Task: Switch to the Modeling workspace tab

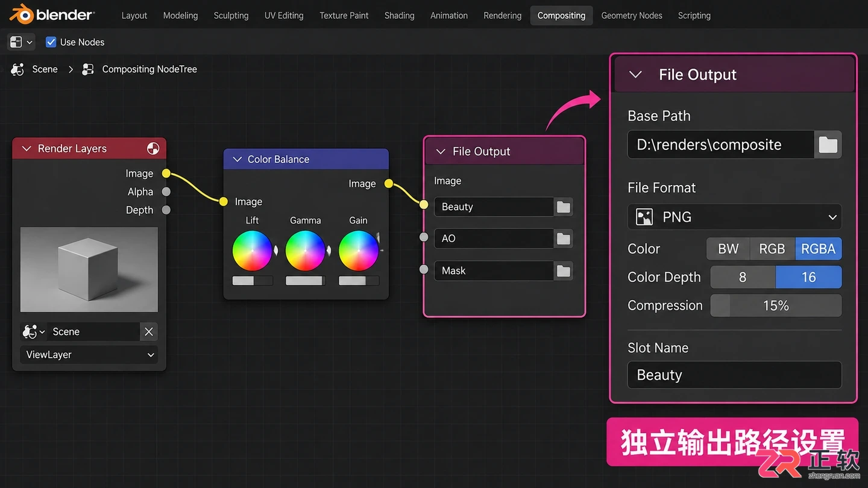Action: [x=180, y=15]
